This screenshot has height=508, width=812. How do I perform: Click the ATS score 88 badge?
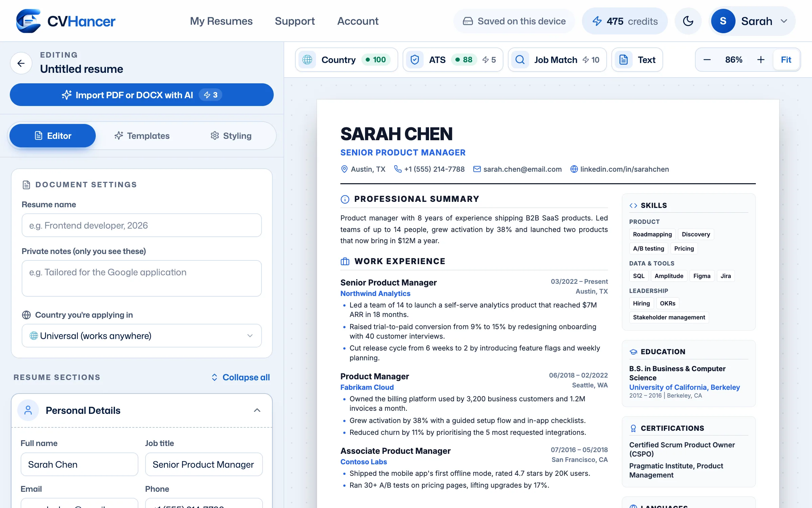pyautogui.click(x=464, y=60)
